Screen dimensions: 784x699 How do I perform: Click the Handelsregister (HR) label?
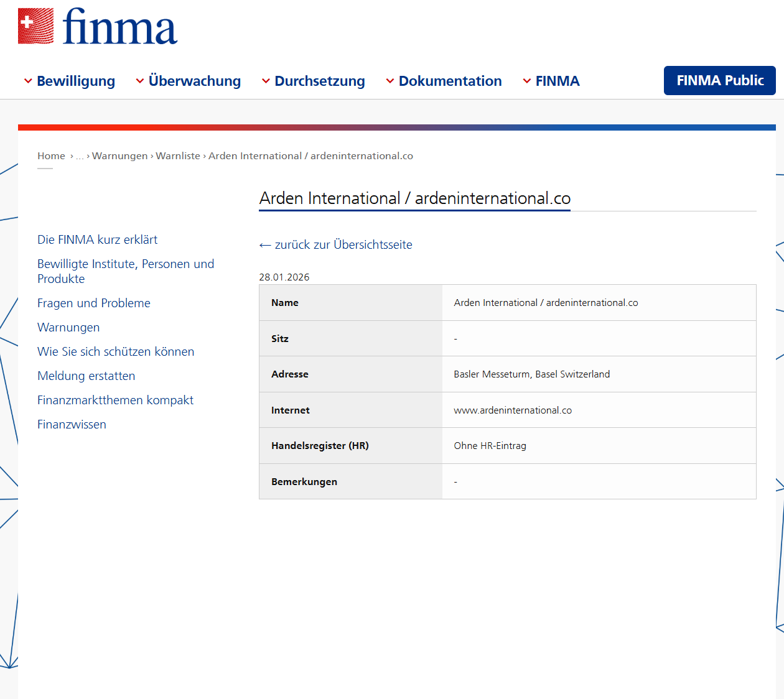pyautogui.click(x=320, y=446)
